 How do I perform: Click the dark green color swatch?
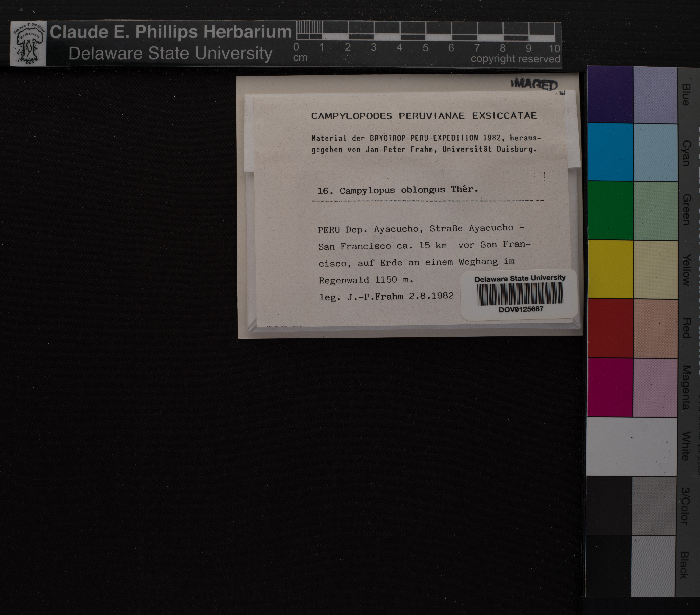point(610,211)
